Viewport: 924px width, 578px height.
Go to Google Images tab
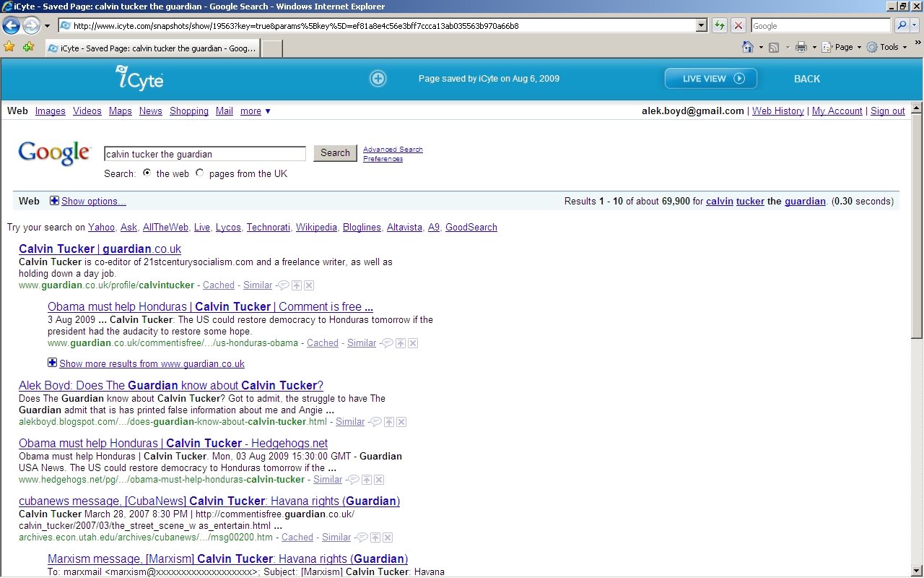[51, 111]
